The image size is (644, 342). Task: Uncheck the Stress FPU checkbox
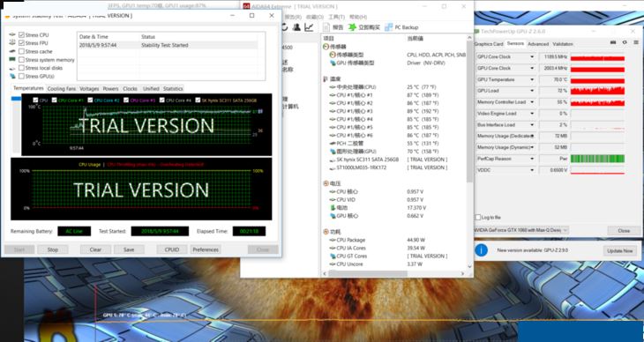pos(21,43)
